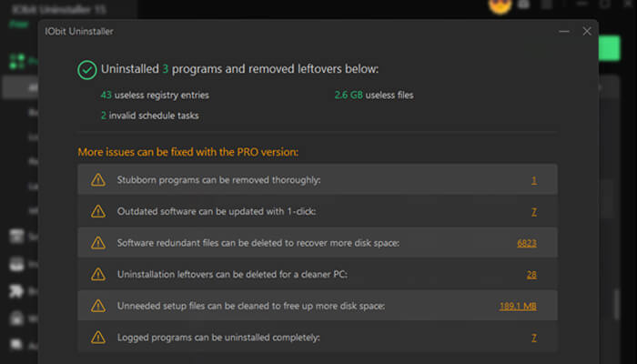Open the unneeded setup files link "189.1 MB"
The width and height of the screenshot is (637, 364).
pyautogui.click(x=518, y=306)
